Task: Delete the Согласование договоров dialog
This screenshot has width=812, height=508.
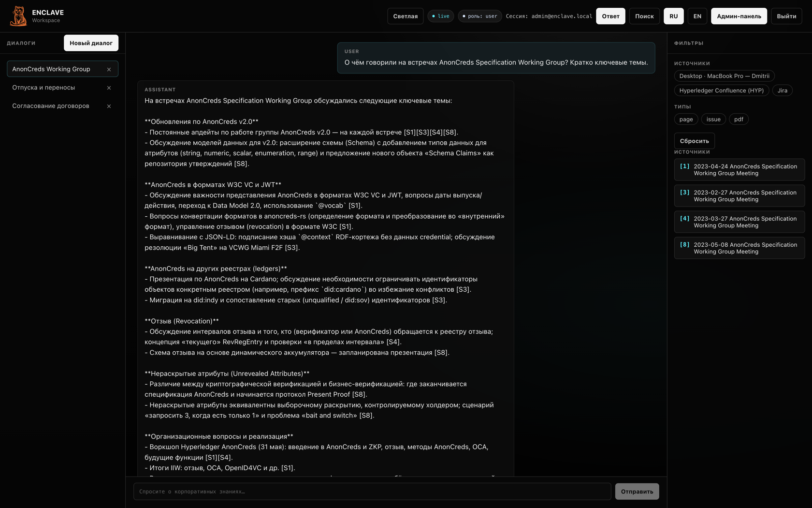Action: coord(109,106)
